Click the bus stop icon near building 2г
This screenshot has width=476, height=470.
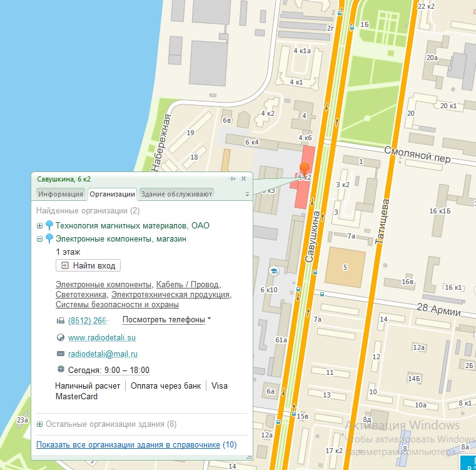point(340,13)
